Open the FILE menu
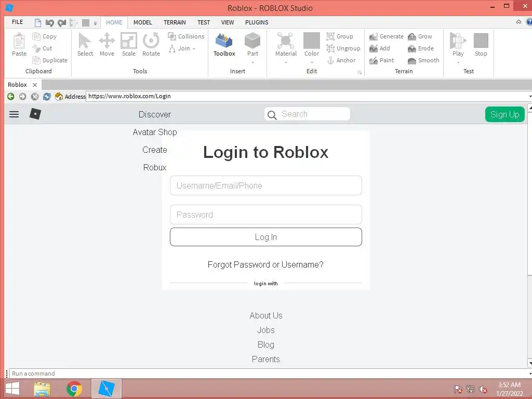This screenshot has height=399, width=532. tap(17, 22)
